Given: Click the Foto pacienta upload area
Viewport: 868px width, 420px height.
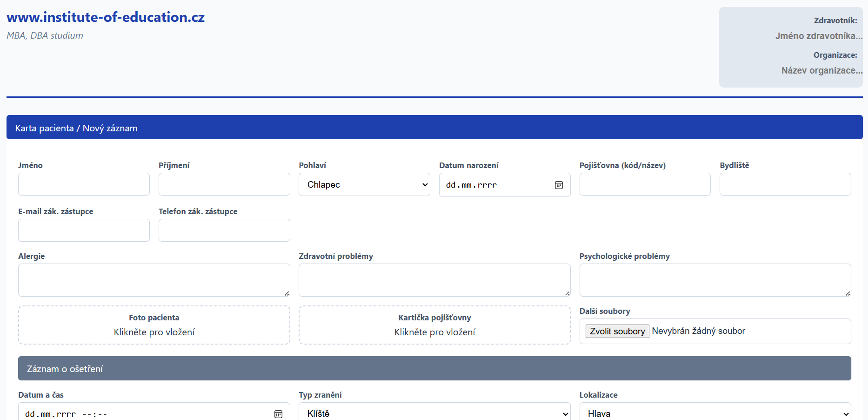Looking at the screenshot, I should 154,325.
